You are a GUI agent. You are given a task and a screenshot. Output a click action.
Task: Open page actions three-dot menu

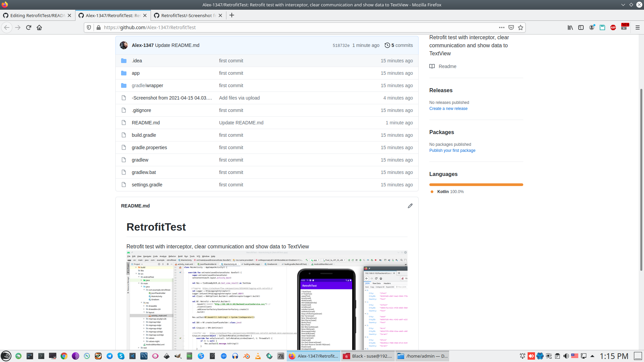[x=501, y=27]
